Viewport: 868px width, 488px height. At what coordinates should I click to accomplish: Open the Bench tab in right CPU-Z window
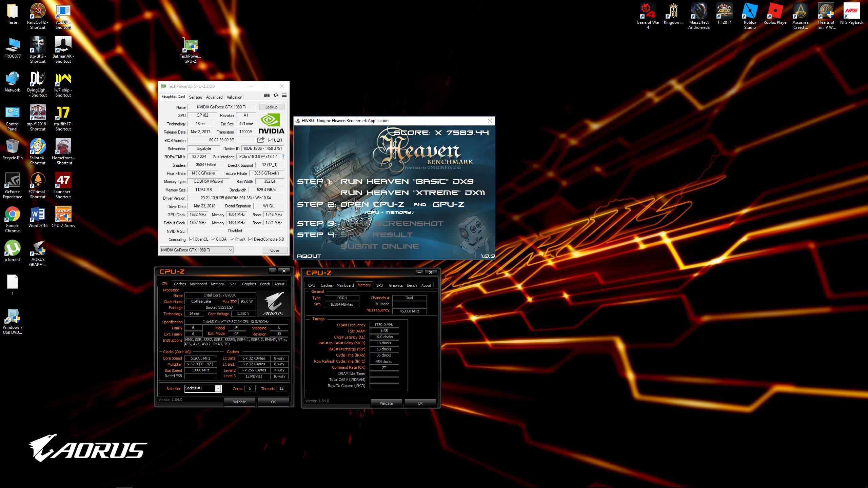[412, 285]
